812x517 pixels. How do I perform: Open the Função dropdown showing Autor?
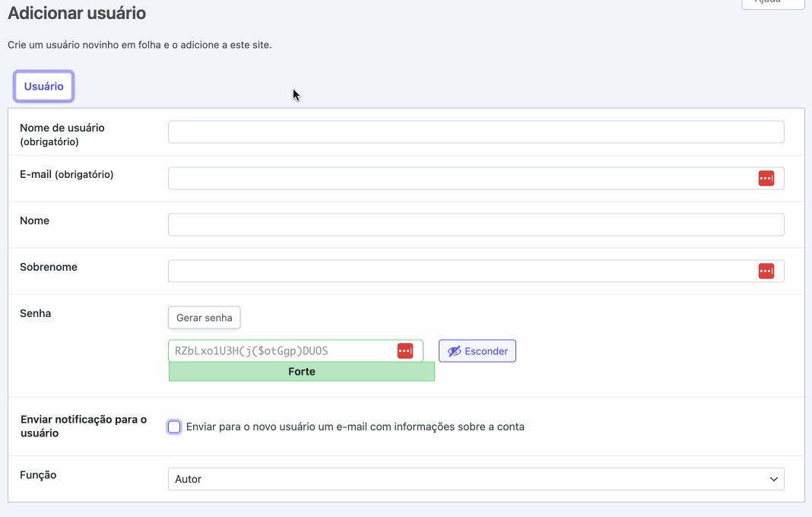tap(476, 479)
